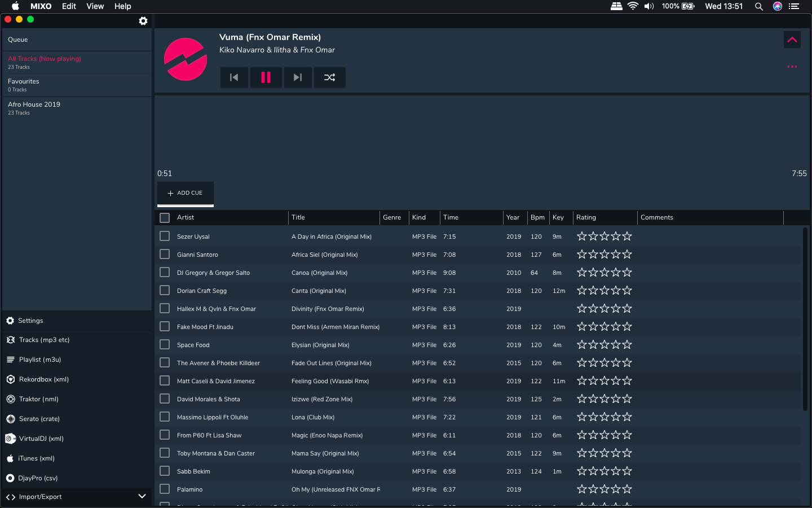Open the Edit menu
Viewport: 812px width, 508px height.
coord(69,6)
